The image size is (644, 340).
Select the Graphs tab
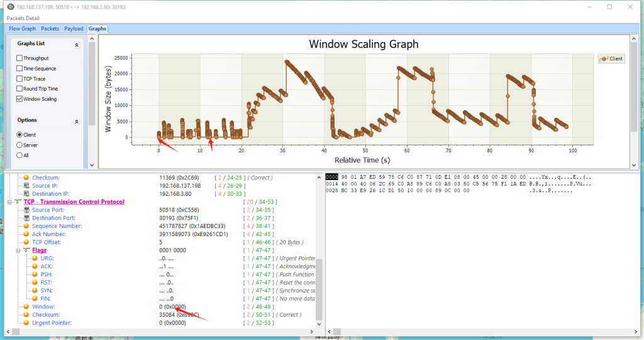97,29
